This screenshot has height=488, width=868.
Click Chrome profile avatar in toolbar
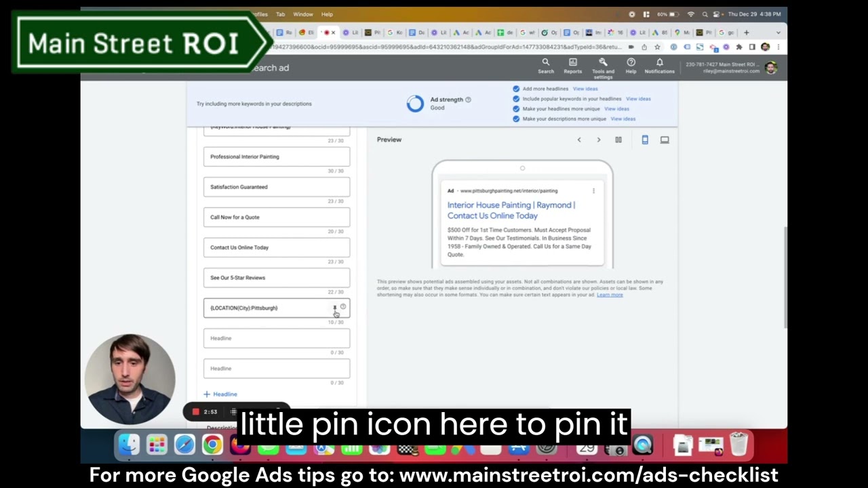click(765, 47)
